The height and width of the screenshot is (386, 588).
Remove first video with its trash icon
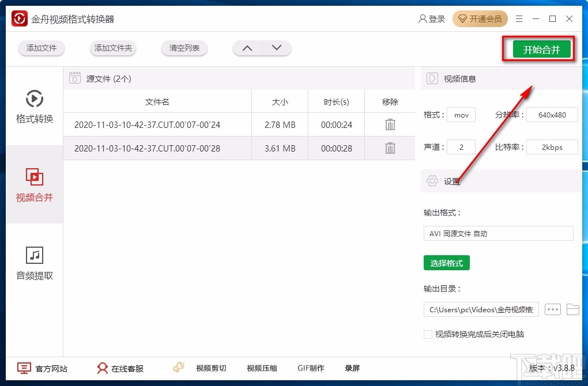click(x=390, y=124)
